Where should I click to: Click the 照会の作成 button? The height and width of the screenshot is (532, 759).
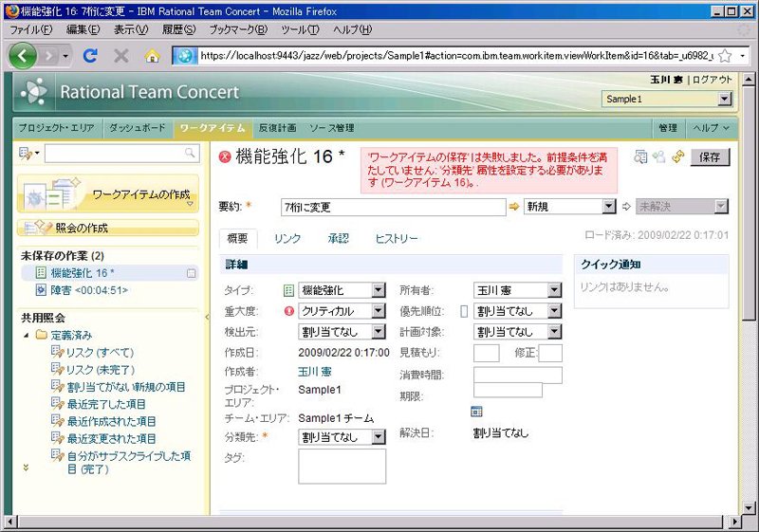(x=108, y=228)
